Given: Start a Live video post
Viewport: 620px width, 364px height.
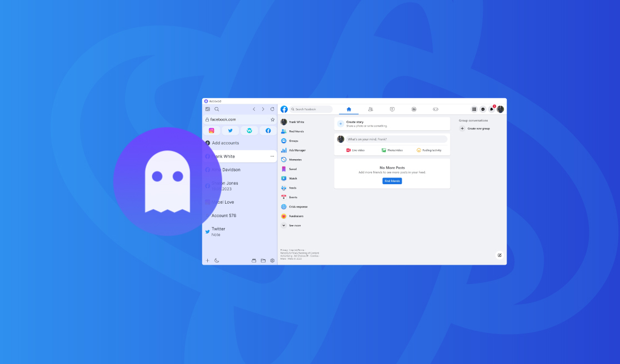Looking at the screenshot, I should pos(356,150).
